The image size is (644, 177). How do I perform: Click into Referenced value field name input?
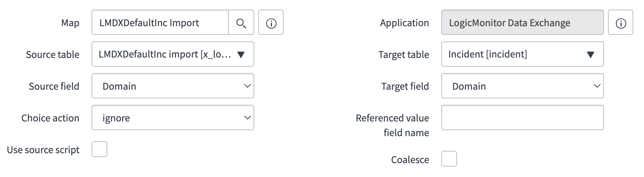522,117
